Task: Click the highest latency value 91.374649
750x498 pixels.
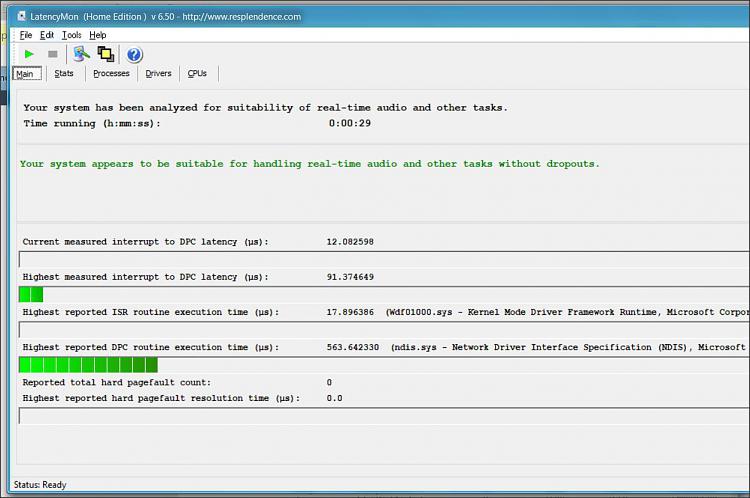Action: (350, 277)
